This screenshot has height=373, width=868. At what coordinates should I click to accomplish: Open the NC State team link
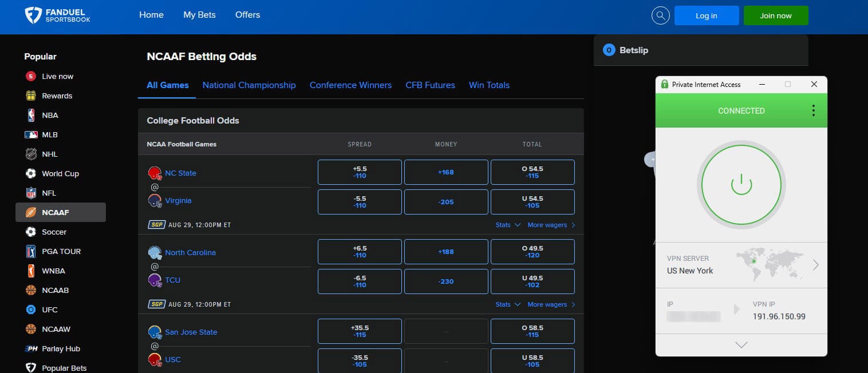(x=180, y=173)
